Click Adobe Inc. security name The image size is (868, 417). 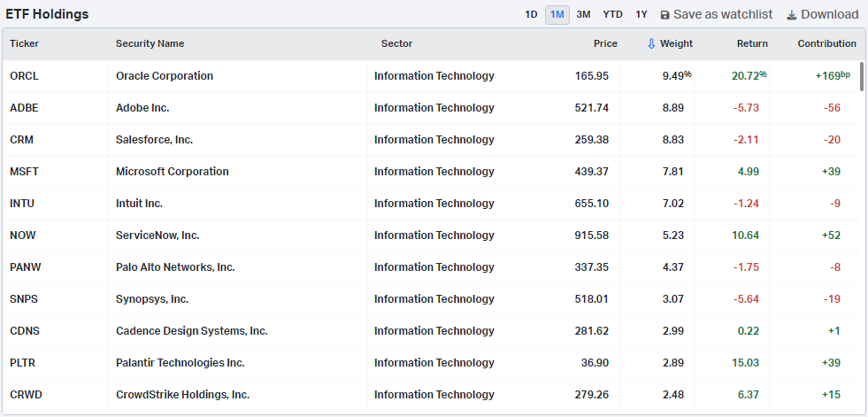click(142, 108)
